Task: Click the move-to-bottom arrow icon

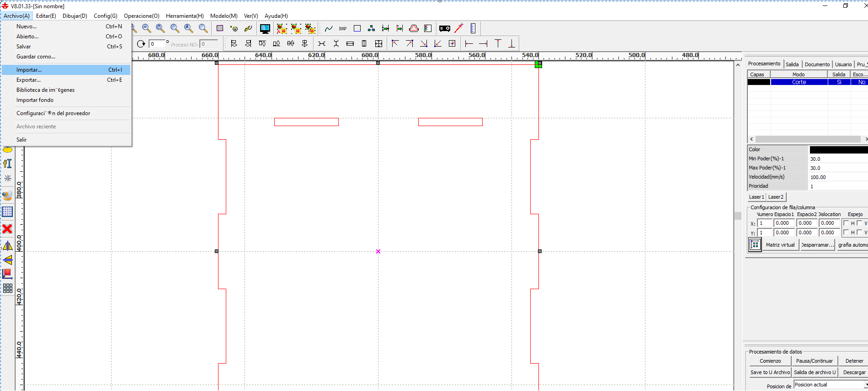Action: 511,43
